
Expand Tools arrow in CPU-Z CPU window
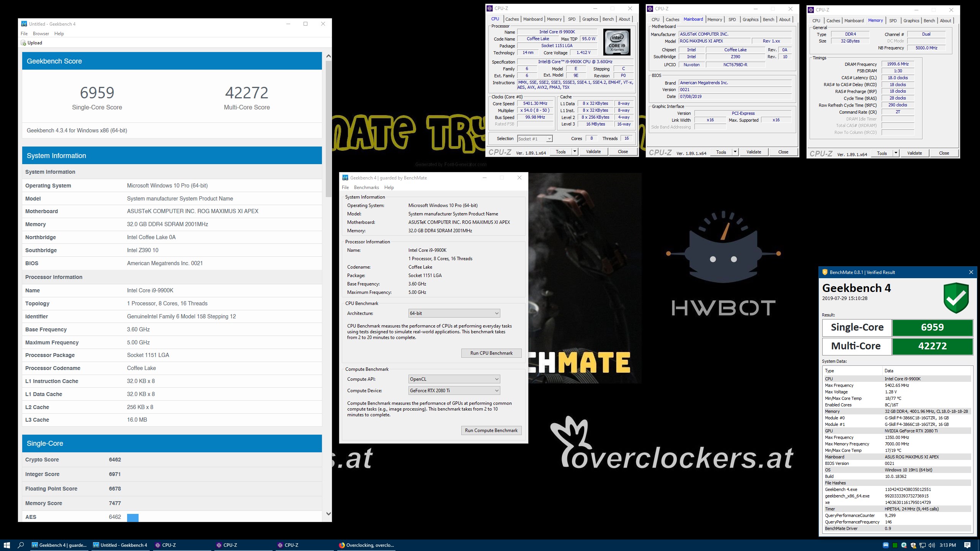tap(574, 152)
